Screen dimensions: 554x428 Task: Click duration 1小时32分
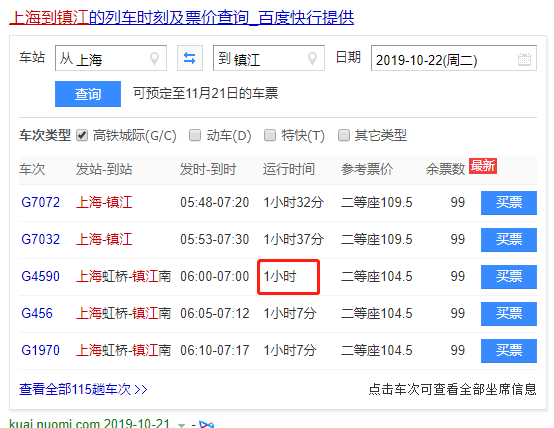[x=294, y=203]
